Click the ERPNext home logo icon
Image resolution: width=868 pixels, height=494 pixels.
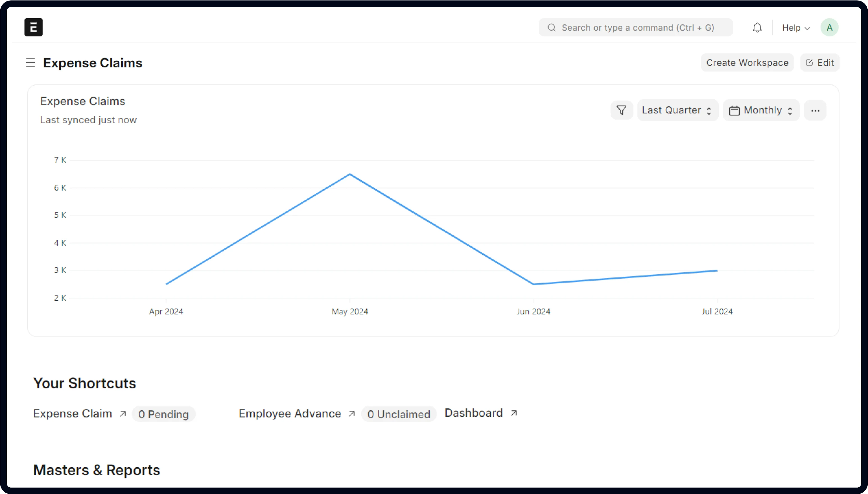[33, 27]
